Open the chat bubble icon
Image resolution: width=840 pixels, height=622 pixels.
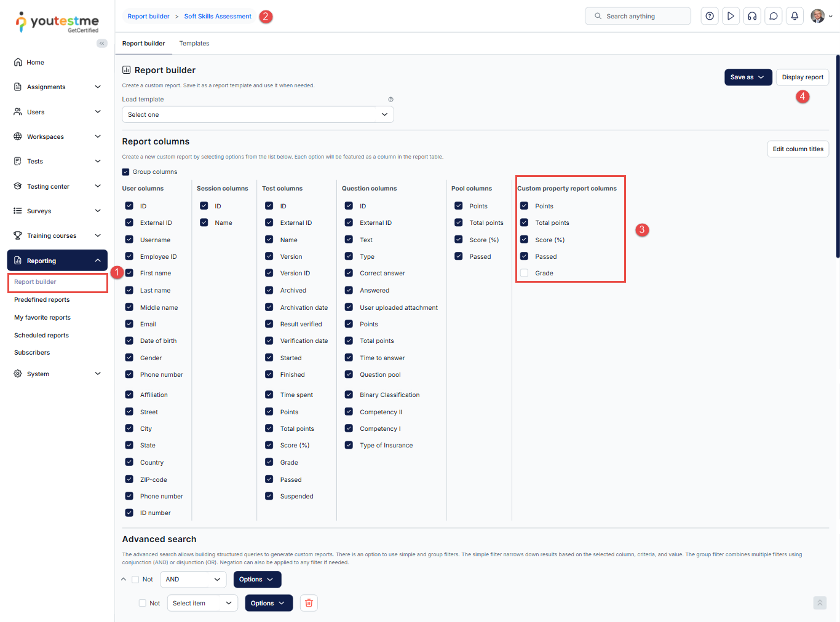[x=774, y=17]
